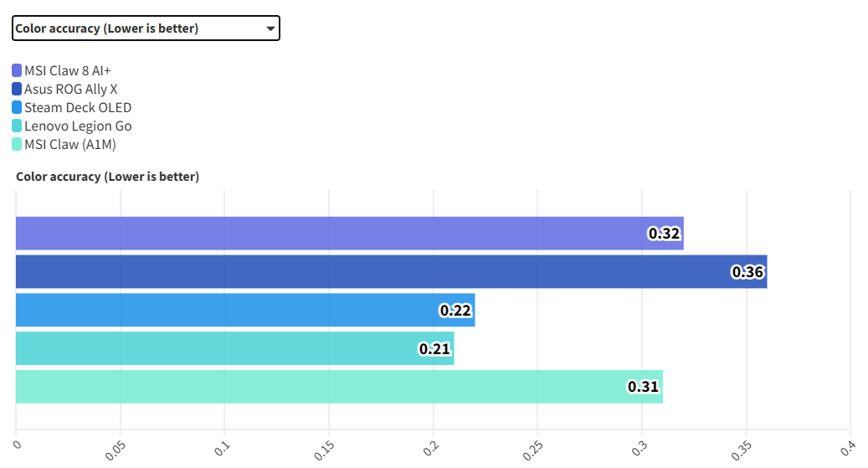The width and height of the screenshot is (868, 468).
Task: Click the Steam Deck OLED legend label
Action: 77,107
